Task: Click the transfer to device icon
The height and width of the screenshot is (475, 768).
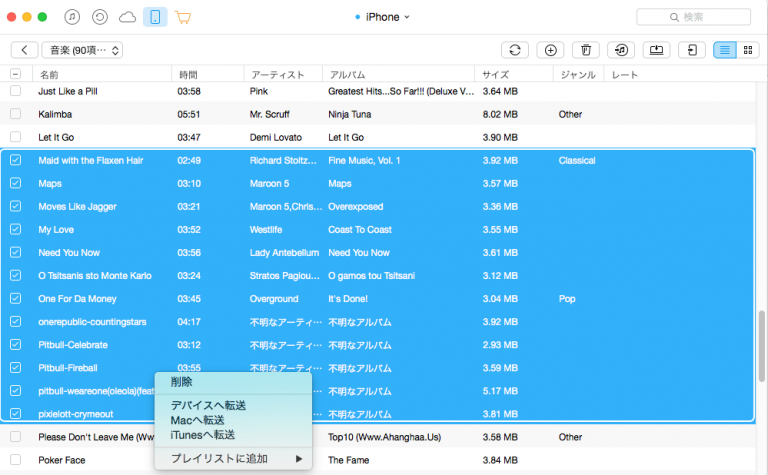Action: click(x=692, y=50)
